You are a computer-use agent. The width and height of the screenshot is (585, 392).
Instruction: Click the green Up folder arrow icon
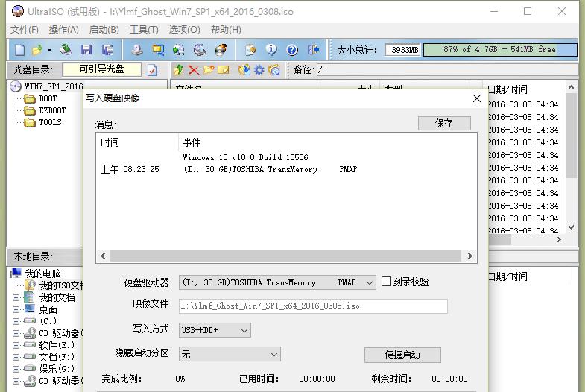tap(179, 70)
